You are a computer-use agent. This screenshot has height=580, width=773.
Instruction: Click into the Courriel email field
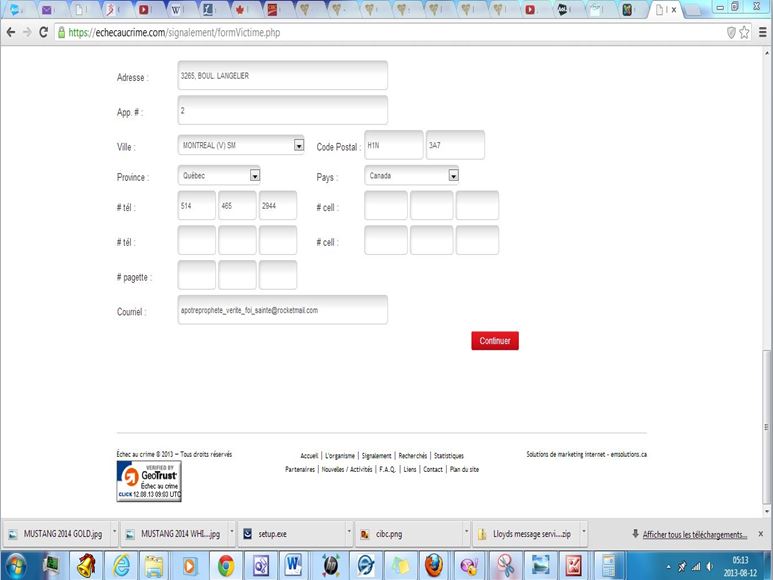click(x=282, y=310)
